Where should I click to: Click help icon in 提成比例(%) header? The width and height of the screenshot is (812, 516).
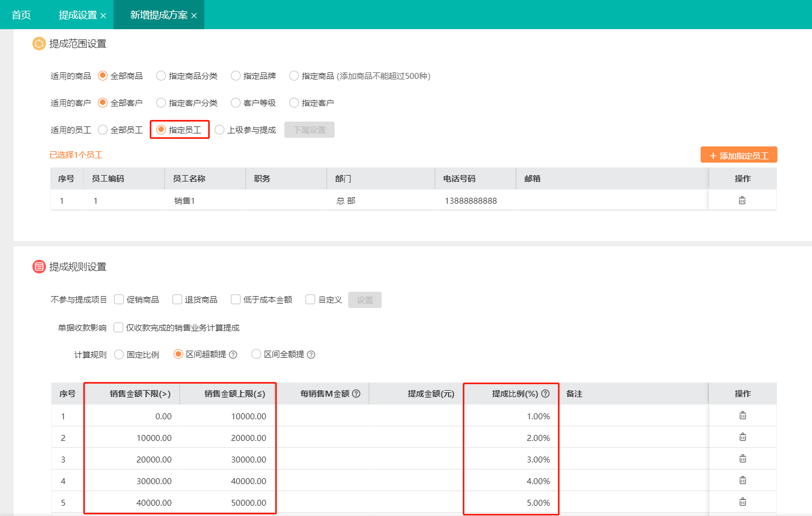(545, 394)
